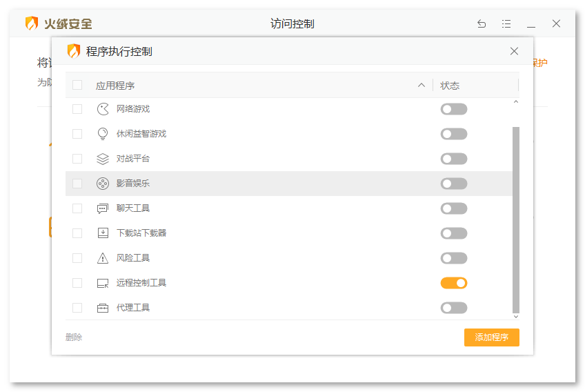This screenshot has width=585, height=392.
Task: Click the 删除 link
Action: [x=74, y=337]
